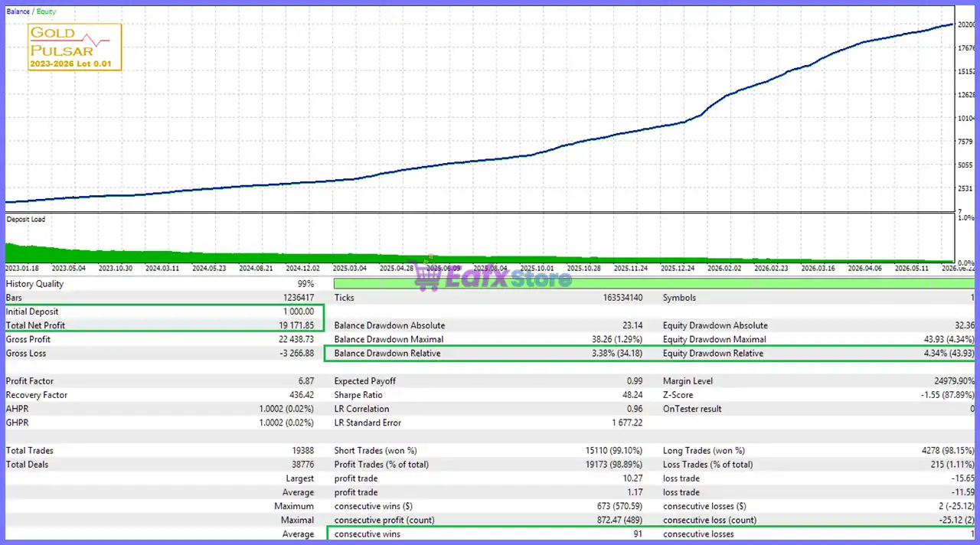The width and height of the screenshot is (980, 545).
Task: Select the Recovery Factor value 436.42
Action: 301,395
